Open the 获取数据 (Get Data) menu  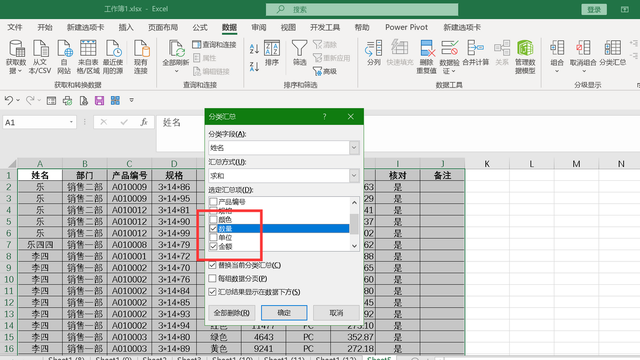click(16, 57)
